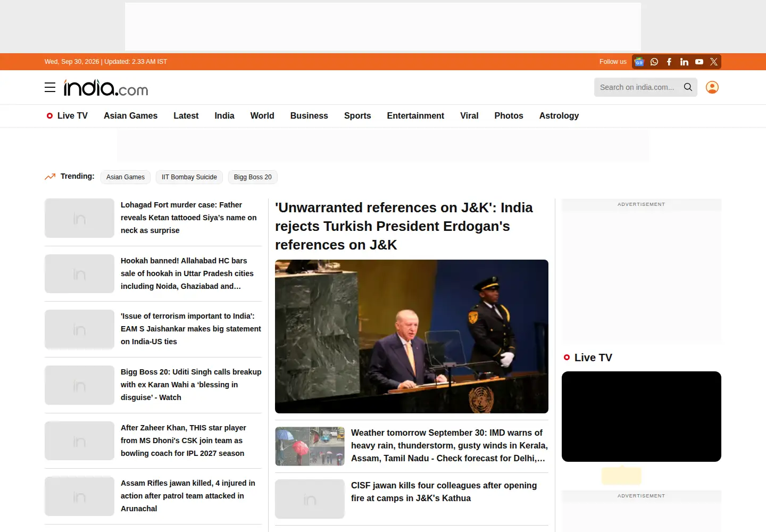
Task: Open the X (Twitter) follow icon
Action: (714, 62)
